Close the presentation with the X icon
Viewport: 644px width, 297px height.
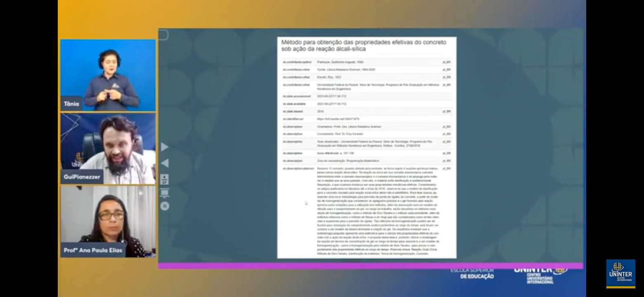[x=165, y=206]
